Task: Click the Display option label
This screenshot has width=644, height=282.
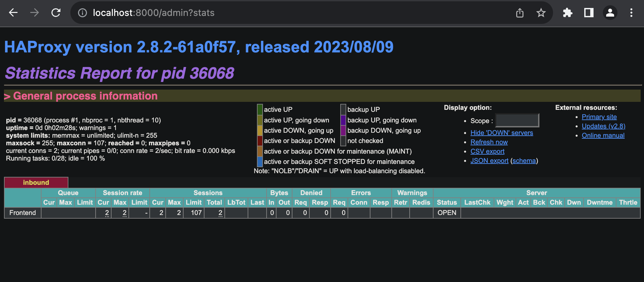Action: point(468,107)
